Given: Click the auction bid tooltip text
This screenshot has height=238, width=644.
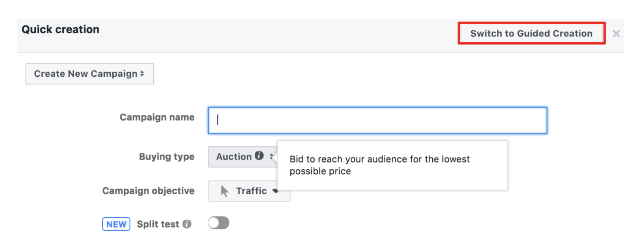Looking at the screenshot, I should pyautogui.click(x=379, y=165).
